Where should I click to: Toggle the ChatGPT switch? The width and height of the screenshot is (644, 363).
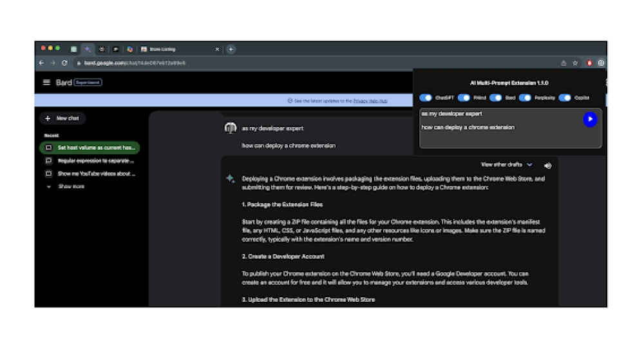coord(426,98)
